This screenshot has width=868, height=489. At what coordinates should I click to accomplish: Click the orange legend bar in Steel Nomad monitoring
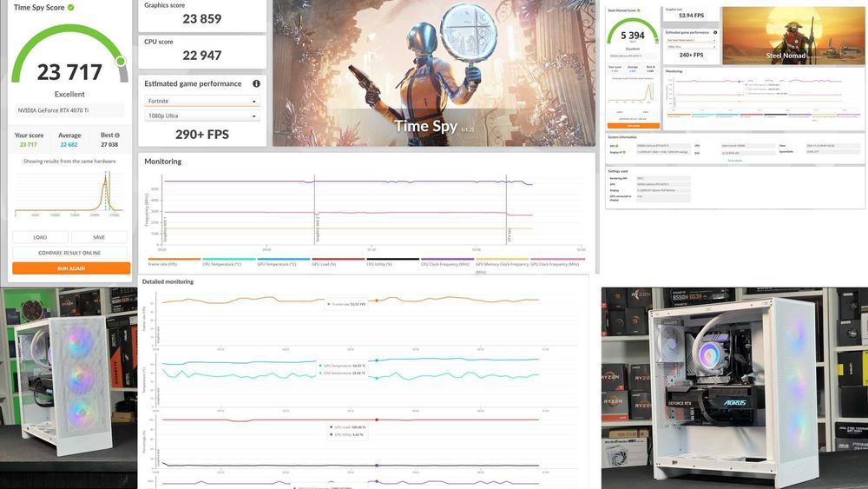(x=680, y=115)
